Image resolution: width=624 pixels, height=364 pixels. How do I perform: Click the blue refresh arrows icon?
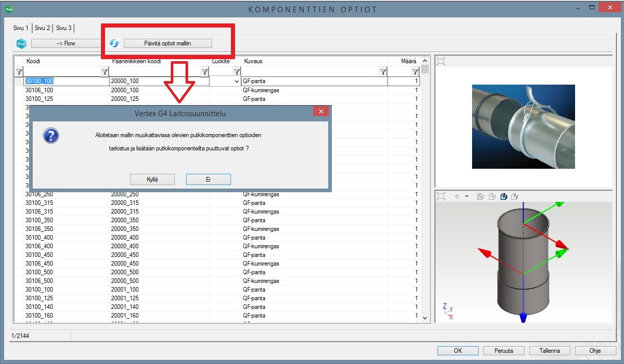click(x=115, y=43)
